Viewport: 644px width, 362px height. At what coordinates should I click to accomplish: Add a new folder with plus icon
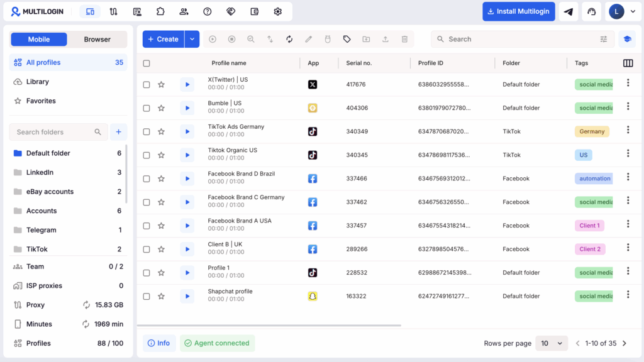pos(119,132)
